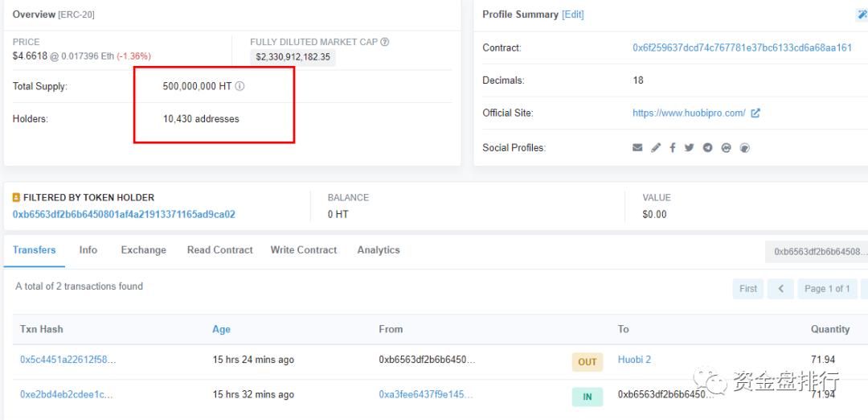
Task: Click the First page pagination button
Action: pyautogui.click(x=747, y=289)
